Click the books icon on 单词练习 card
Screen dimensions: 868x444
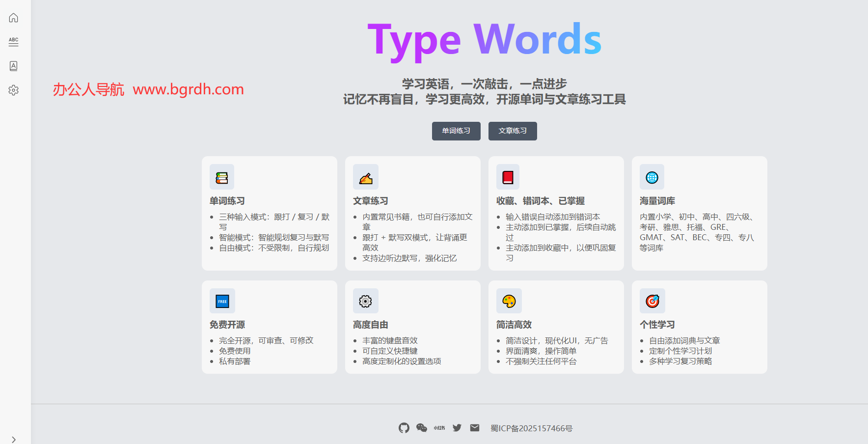[222, 177]
